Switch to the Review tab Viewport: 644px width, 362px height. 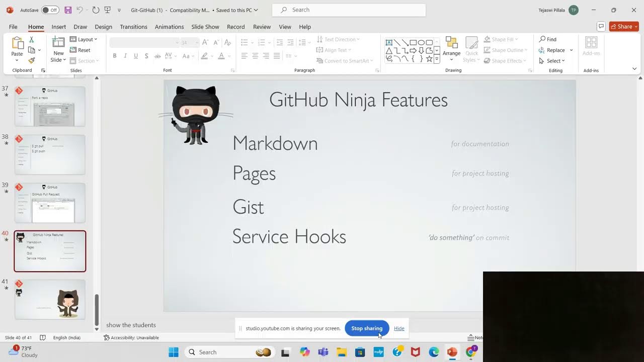pyautogui.click(x=262, y=27)
